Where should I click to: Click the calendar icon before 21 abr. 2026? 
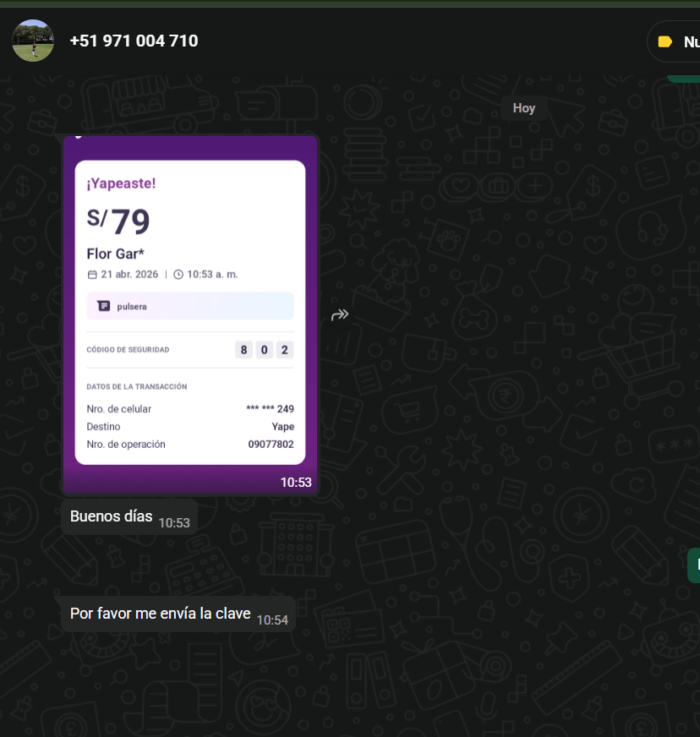pyautogui.click(x=92, y=275)
